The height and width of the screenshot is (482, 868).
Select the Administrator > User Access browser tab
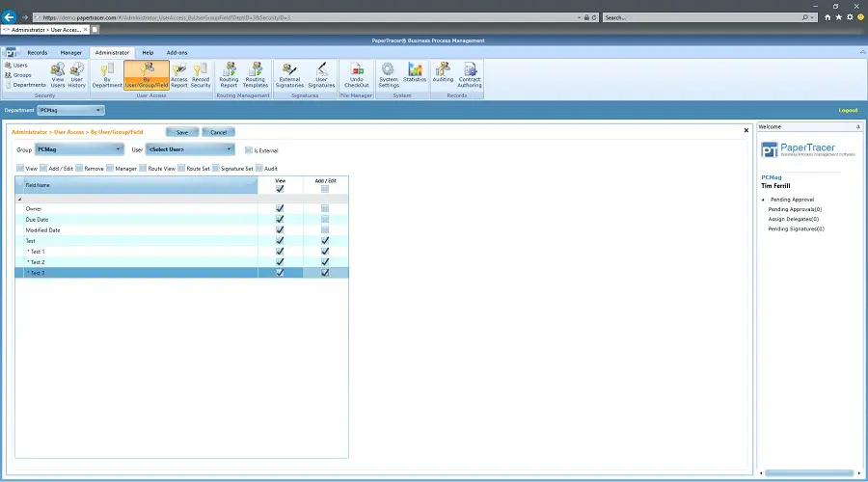point(45,30)
